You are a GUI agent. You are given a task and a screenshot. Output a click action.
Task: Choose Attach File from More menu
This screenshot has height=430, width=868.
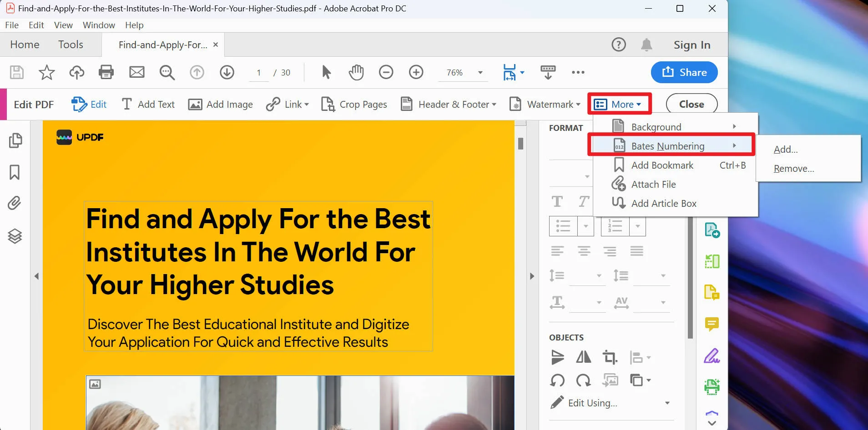pos(653,185)
